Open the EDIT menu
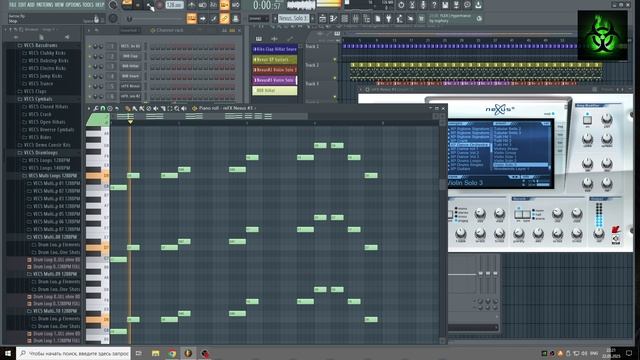Viewport: 640px width, 360px height. (22, 5)
